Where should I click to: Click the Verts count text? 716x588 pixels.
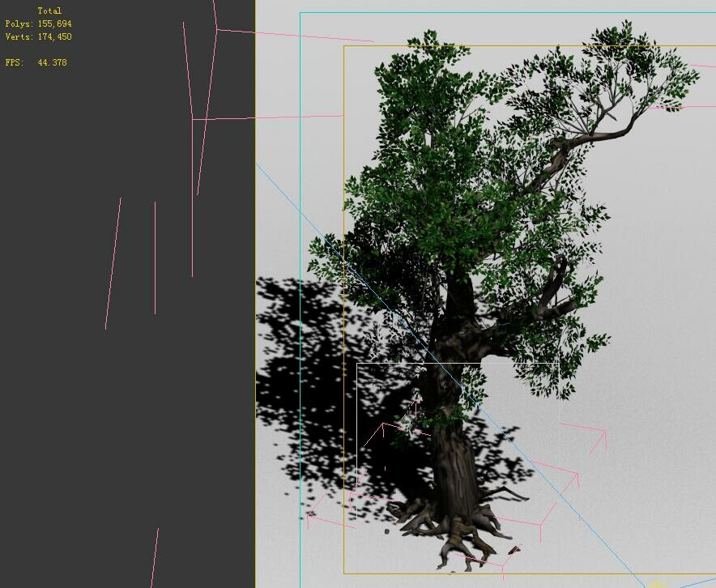[38, 36]
